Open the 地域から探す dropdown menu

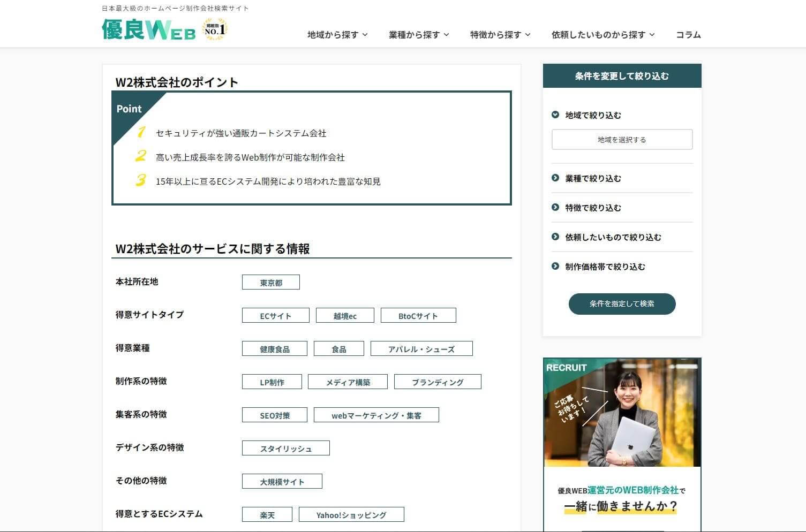pos(337,35)
